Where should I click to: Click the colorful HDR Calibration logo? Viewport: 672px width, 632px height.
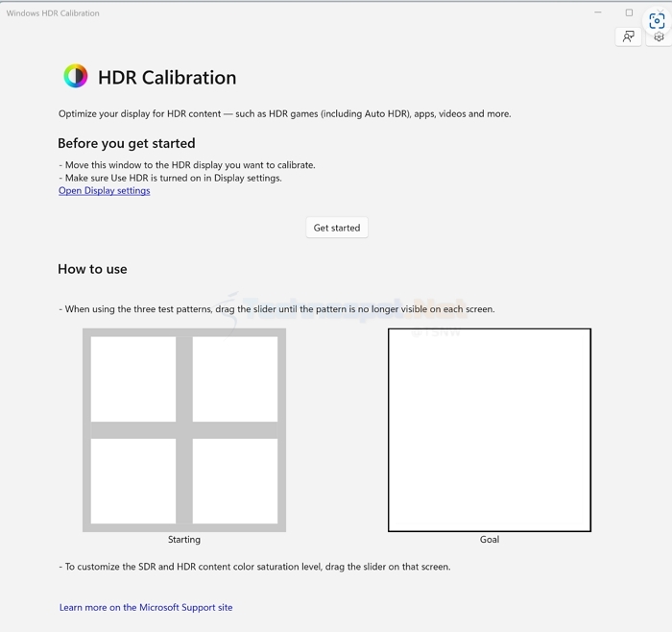(x=76, y=76)
